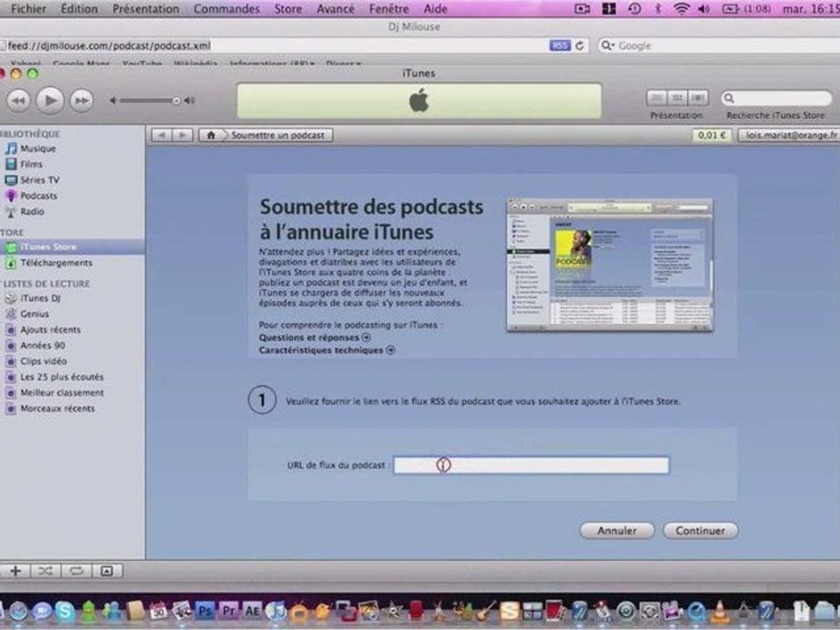Open the Bluetooth menu bar icon
The width and height of the screenshot is (840, 630).
click(x=658, y=9)
